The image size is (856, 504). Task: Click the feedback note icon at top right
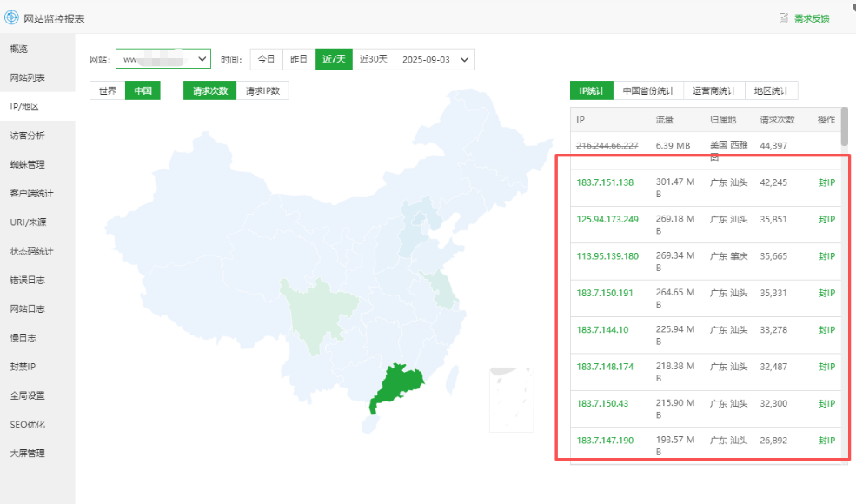tap(783, 17)
